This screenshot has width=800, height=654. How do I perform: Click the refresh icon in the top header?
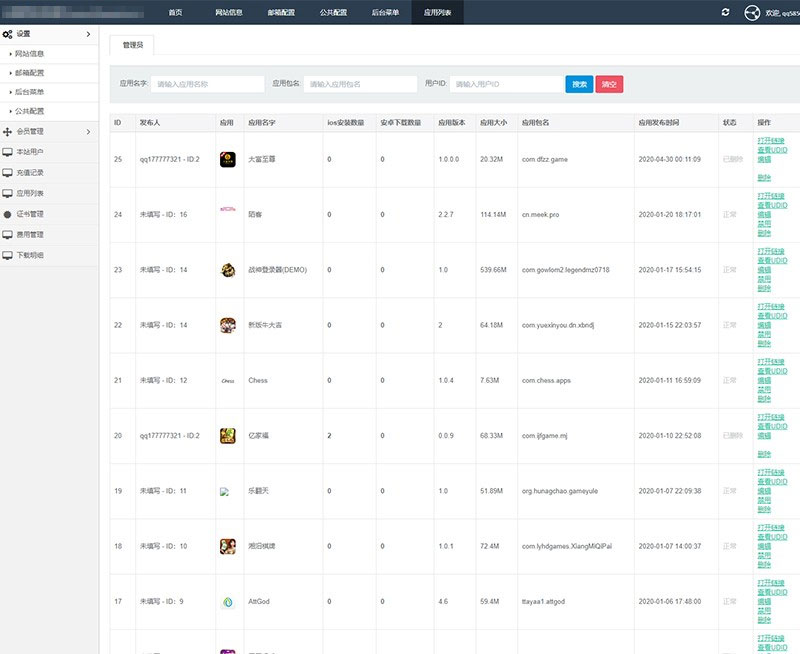pos(725,12)
